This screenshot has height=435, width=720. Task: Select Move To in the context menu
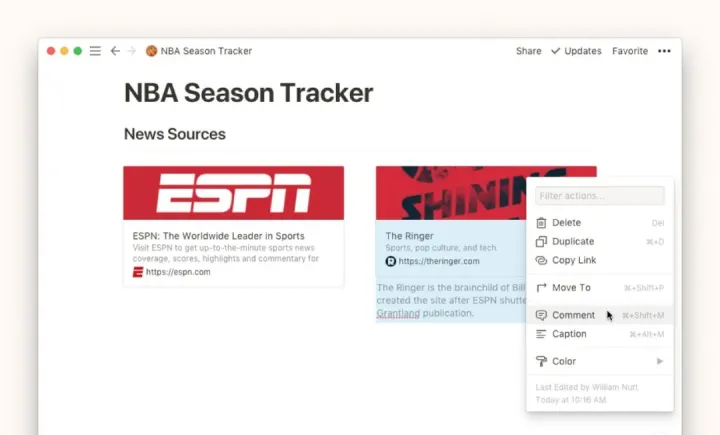(571, 288)
